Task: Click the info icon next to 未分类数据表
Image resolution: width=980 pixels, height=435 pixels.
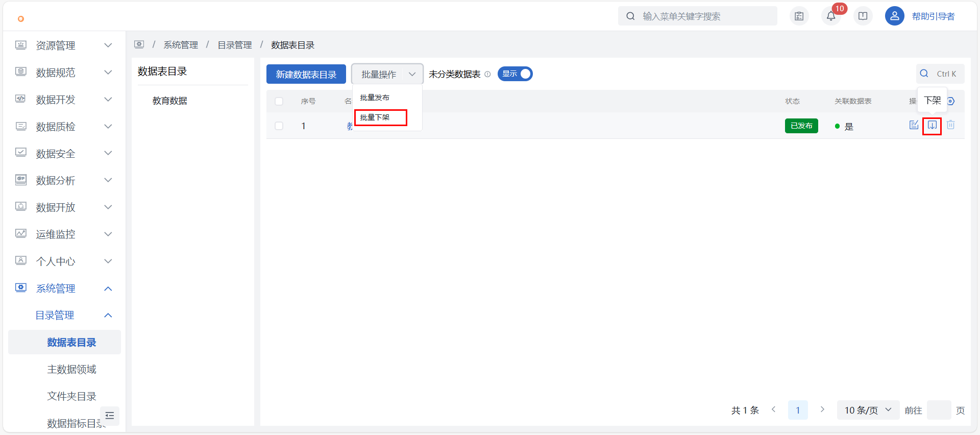Action: [487, 74]
